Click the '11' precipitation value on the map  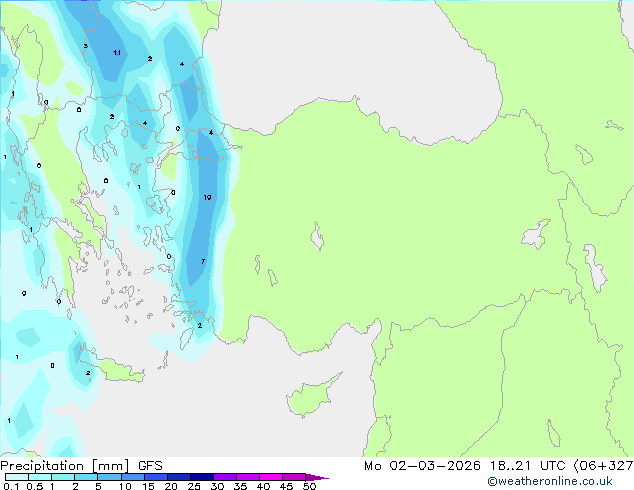[x=117, y=53]
